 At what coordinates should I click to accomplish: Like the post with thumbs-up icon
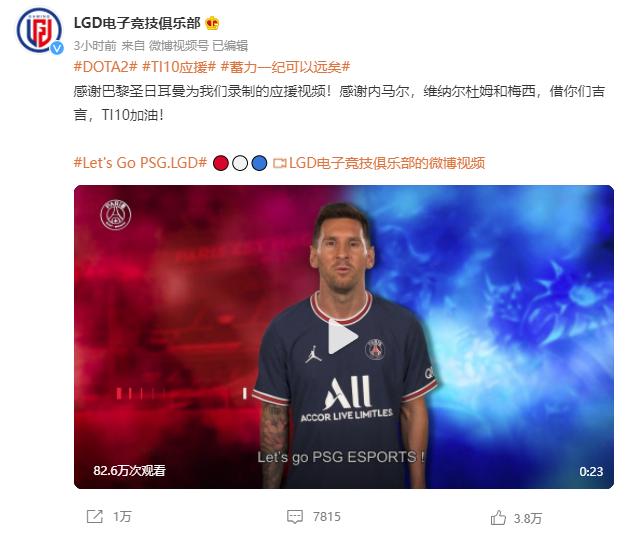(x=498, y=518)
